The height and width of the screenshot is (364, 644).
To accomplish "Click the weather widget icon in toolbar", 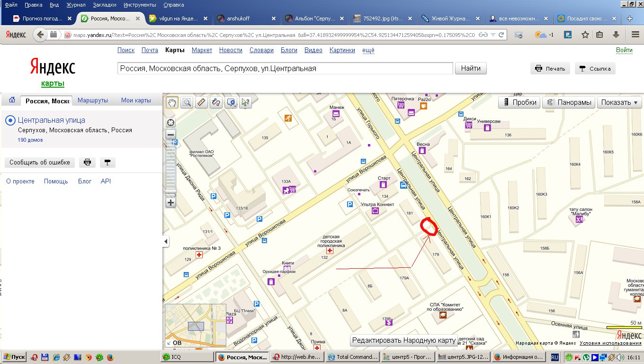I will click(540, 35).
